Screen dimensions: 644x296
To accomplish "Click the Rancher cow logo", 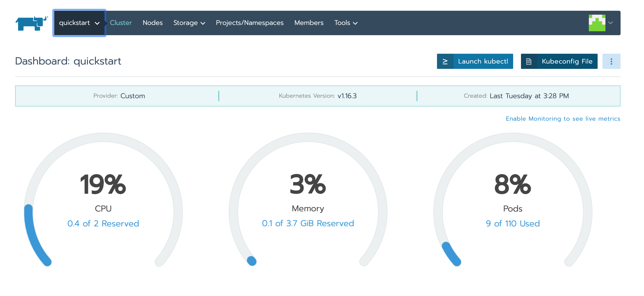I will click(x=31, y=23).
